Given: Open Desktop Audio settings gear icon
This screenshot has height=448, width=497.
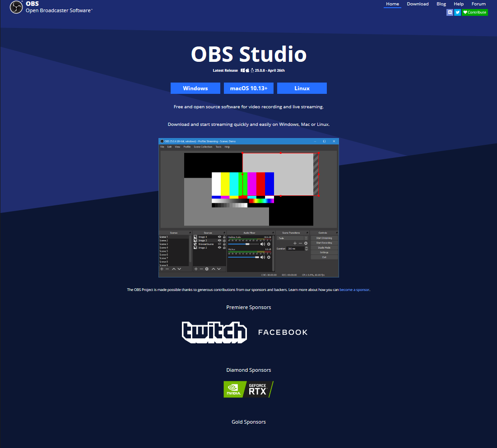Looking at the screenshot, I should tap(269, 244).
